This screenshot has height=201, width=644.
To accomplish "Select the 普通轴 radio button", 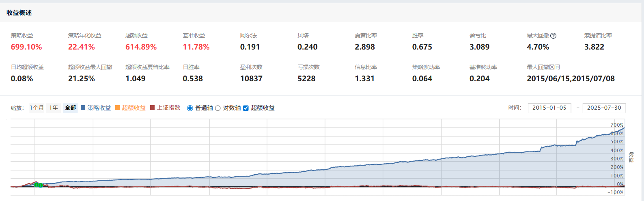I will pos(190,108).
